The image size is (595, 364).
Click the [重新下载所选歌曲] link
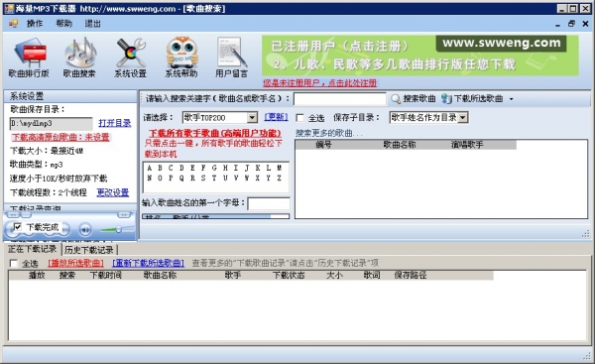pyautogui.click(x=149, y=263)
